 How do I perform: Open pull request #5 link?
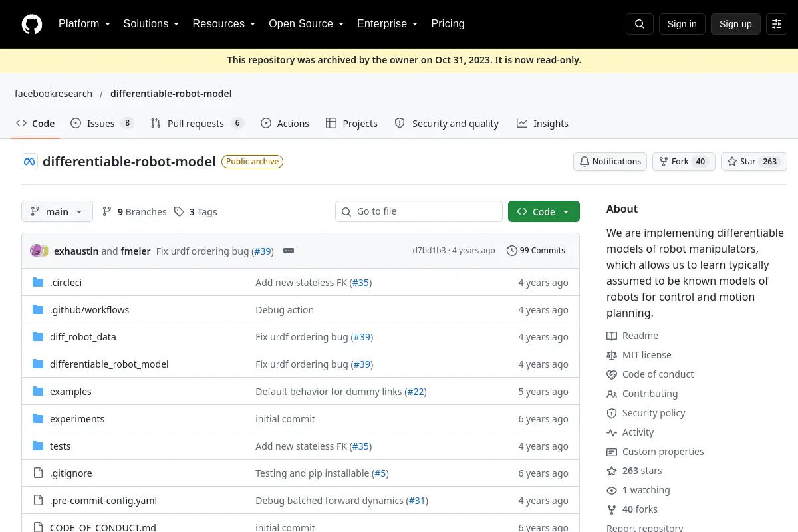(380, 473)
